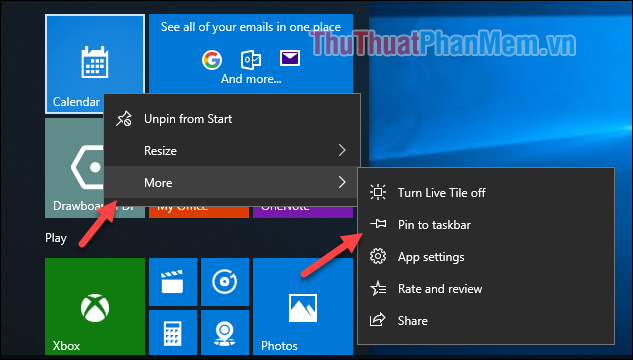Click the share arrow icon beside Share
The height and width of the screenshot is (360, 633).
click(377, 320)
